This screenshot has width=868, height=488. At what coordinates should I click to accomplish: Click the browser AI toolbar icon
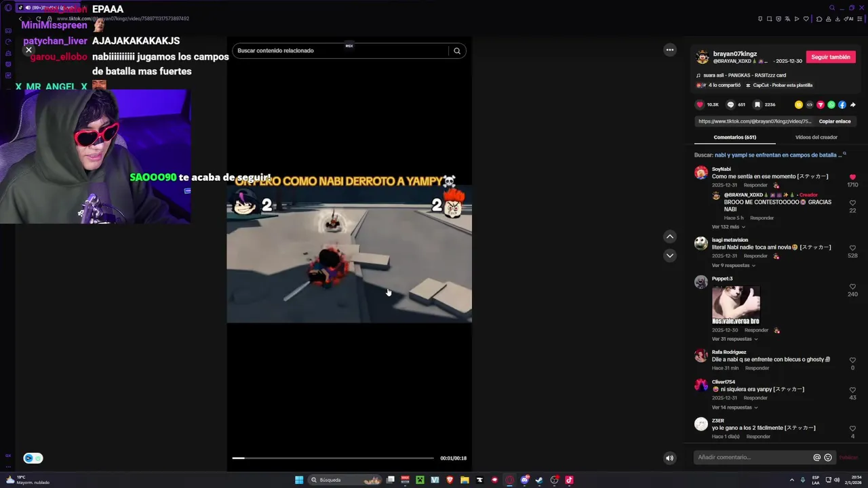(848, 19)
